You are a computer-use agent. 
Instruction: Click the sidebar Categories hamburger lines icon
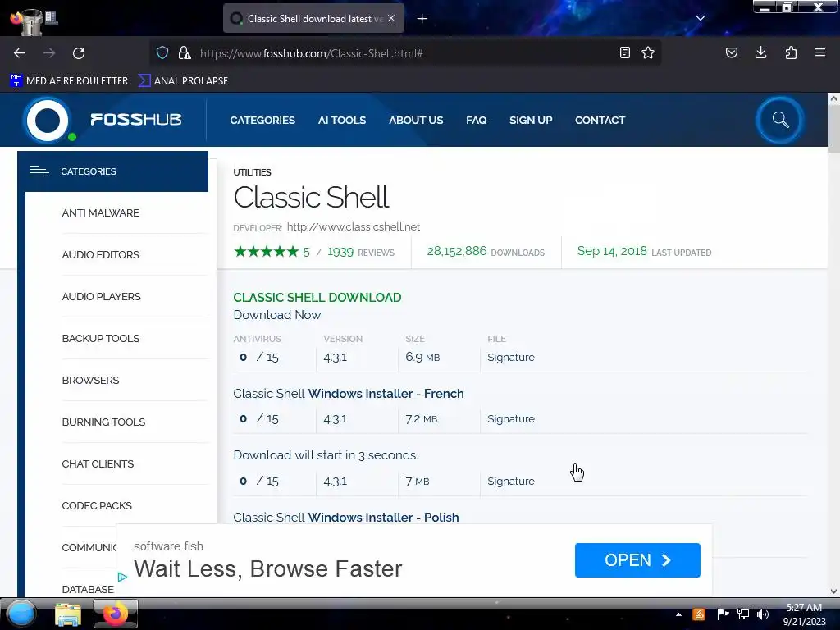pos(39,171)
